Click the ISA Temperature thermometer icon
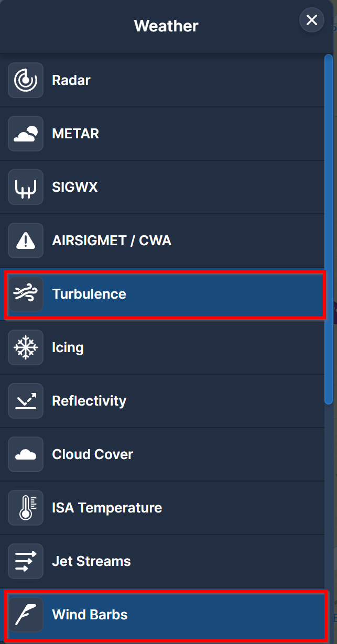Viewport: 337px width, 644px height. point(26,508)
